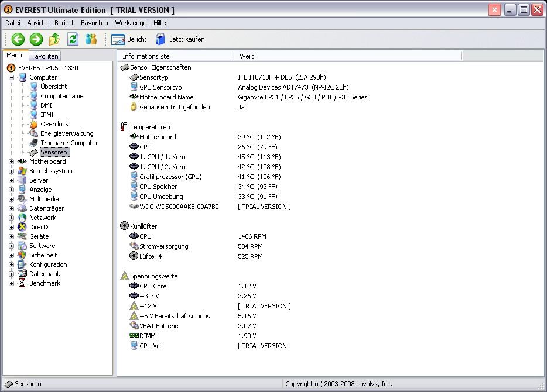Select Übersicht in the tree
This screenshot has width=547, height=392.
(53, 87)
